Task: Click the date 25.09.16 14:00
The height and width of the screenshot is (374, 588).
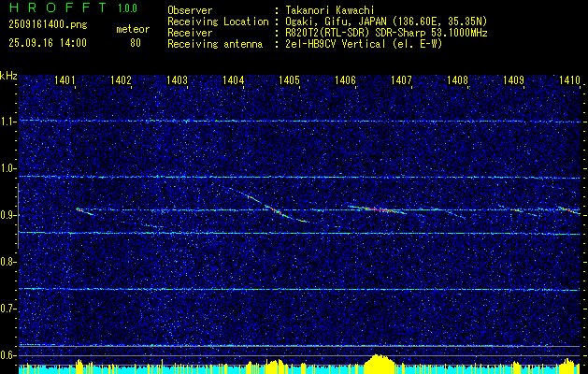Action: point(48,43)
